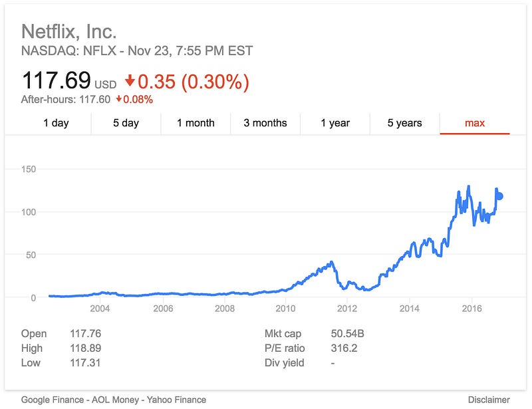
Task: Click the 2010 label on the chart axis
Action: click(x=285, y=309)
